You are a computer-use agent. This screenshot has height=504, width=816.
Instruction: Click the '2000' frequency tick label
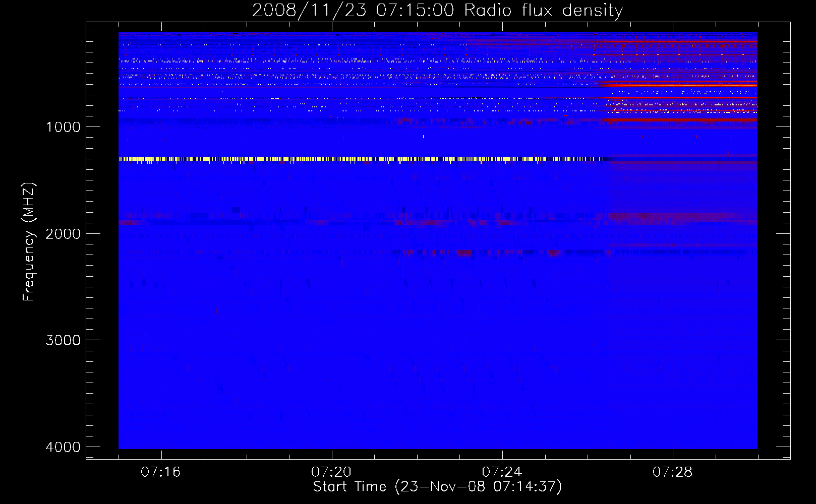(x=63, y=234)
